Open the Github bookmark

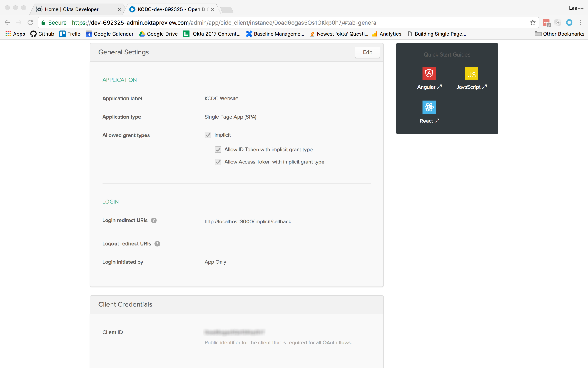42,34
